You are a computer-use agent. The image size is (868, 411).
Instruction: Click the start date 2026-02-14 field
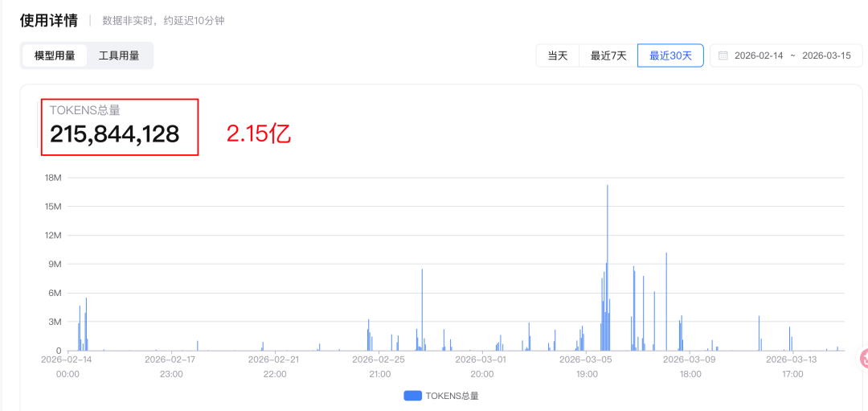(x=759, y=55)
